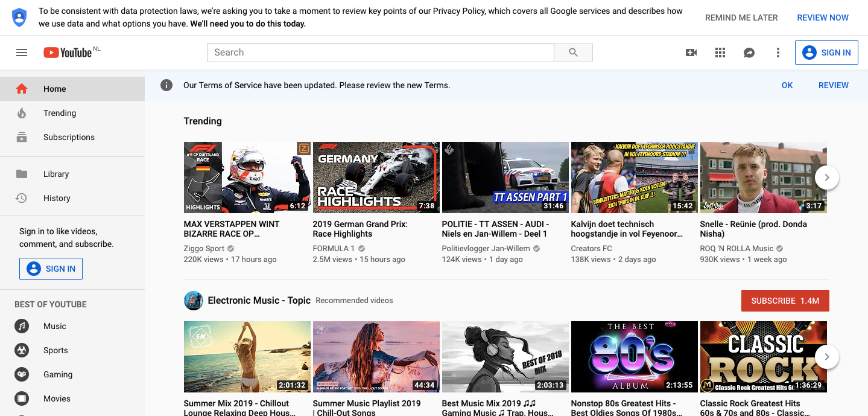Viewport: 868px width, 416px height.
Task: Click the Trending flame icon
Action: [22, 113]
